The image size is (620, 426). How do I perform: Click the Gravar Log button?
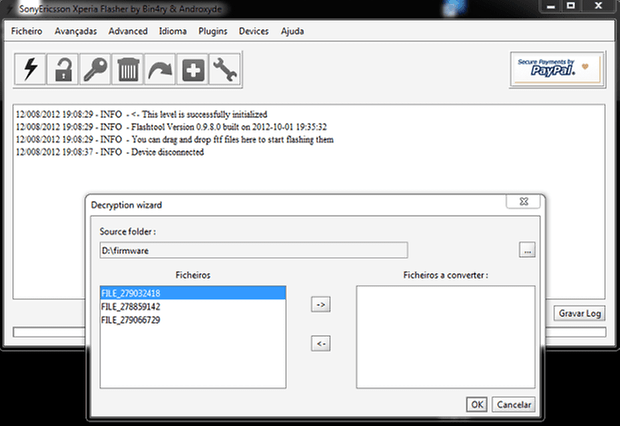pyautogui.click(x=579, y=313)
